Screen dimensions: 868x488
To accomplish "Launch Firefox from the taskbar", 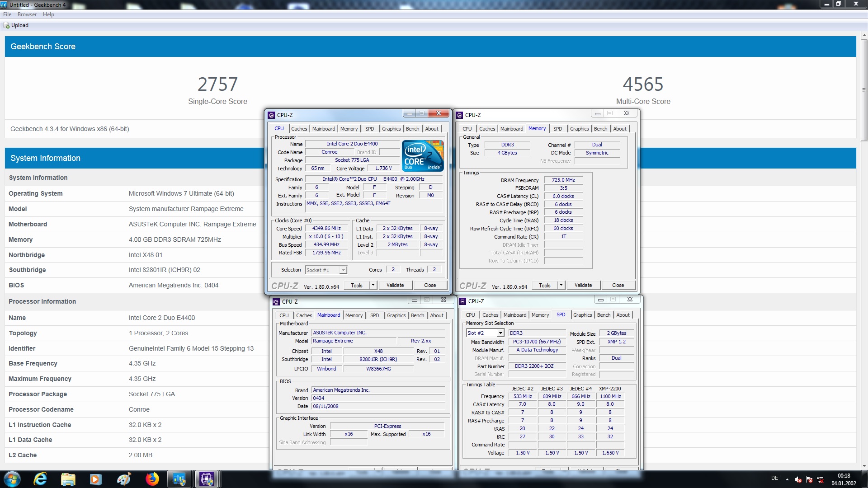I will (x=152, y=479).
